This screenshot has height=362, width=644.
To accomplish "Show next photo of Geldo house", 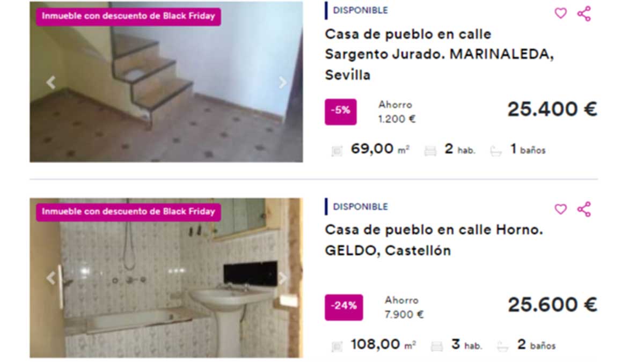I will click(283, 278).
